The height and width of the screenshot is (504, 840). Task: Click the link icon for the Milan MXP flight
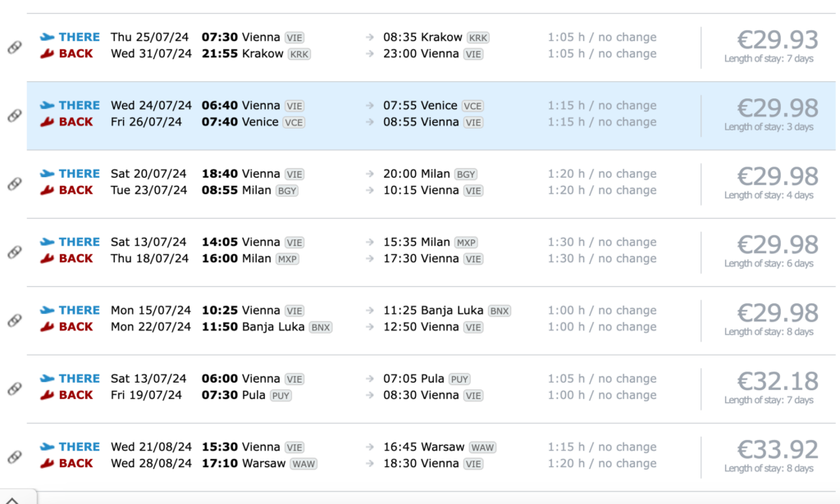coord(14,252)
